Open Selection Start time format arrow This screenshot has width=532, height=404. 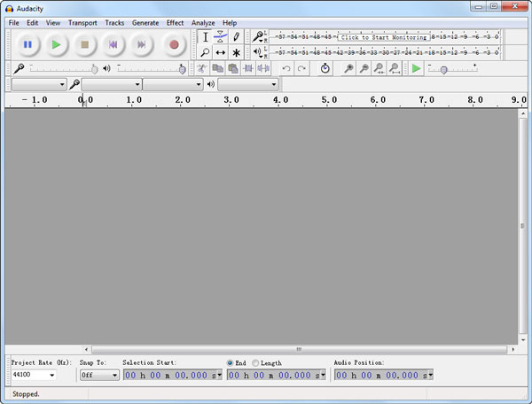pos(219,375)
